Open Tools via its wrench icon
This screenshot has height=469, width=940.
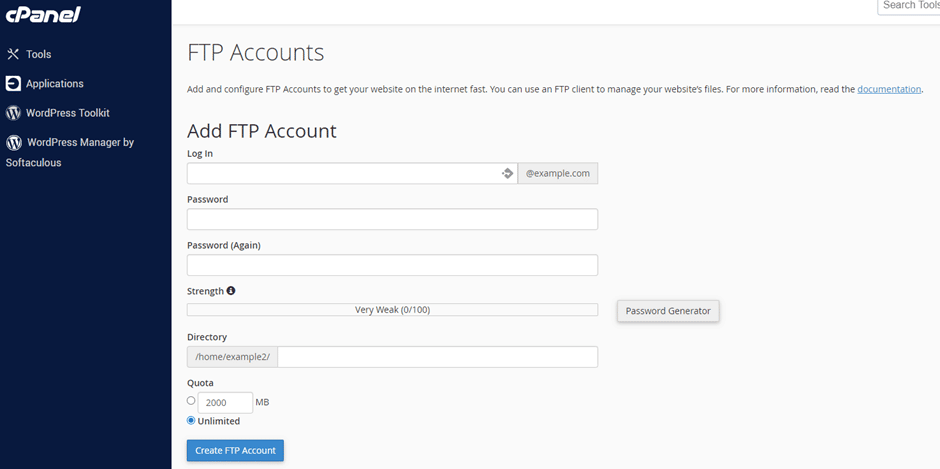click(x=13, y=54)
